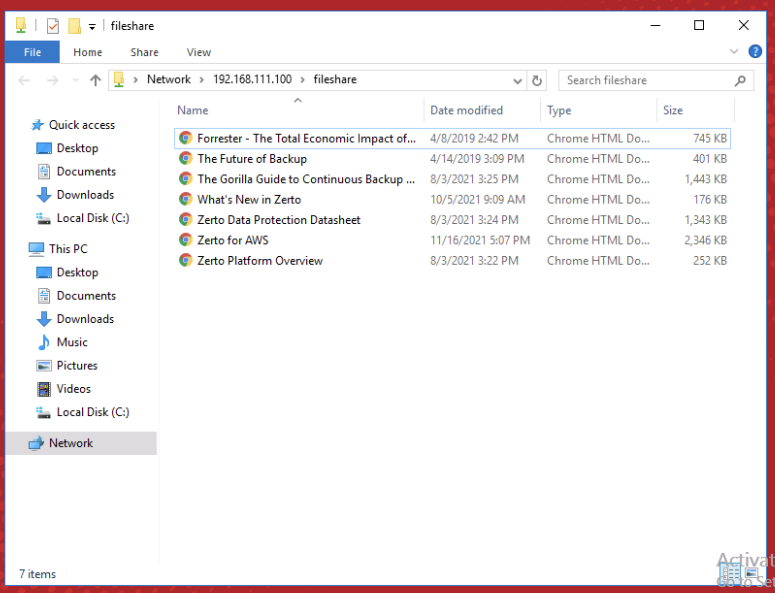Go up one folder level
Viewport: 775px width, 593px height.
[x=95, y=80]
